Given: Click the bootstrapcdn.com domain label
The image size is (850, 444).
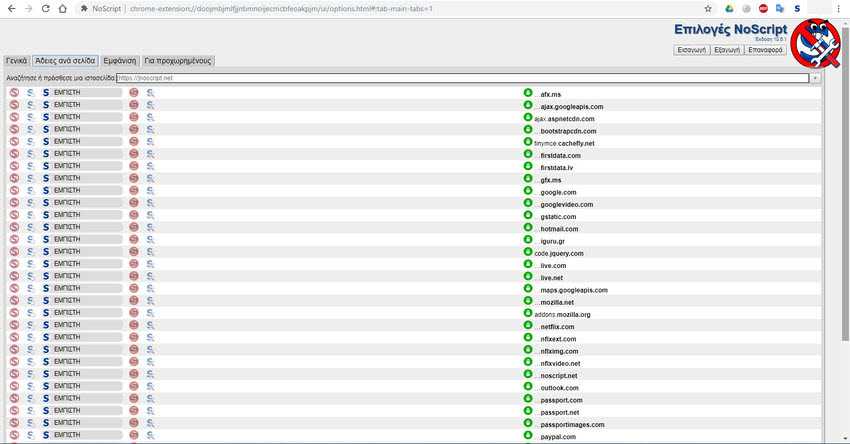Looking at the screenshot, I should click(568, 131).
